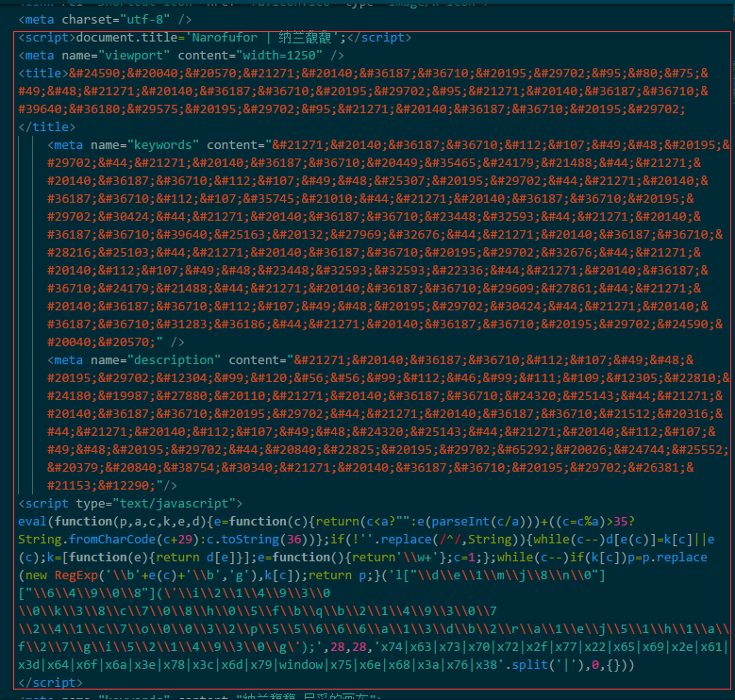Click the opening <title> tag
Image resolution: width=735 pixels, height=700 pixels.
(43, 74)
